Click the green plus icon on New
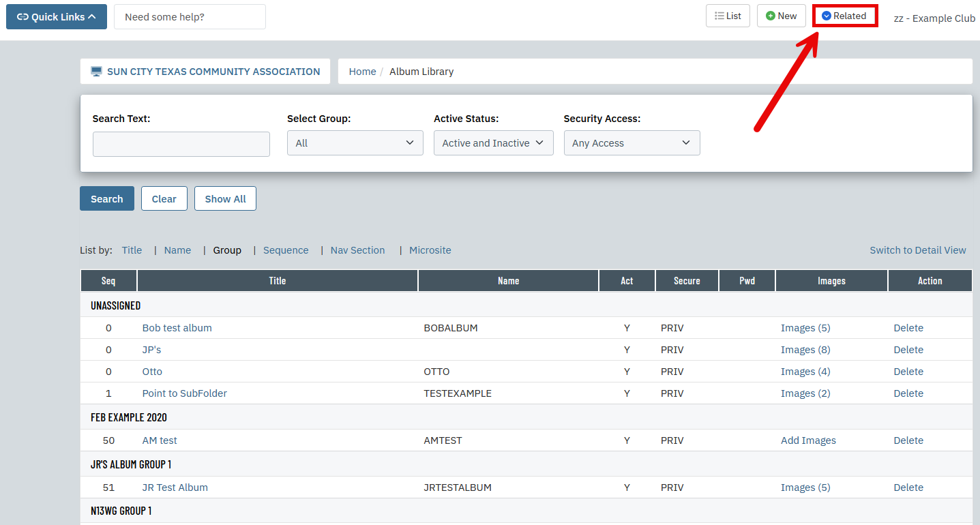 coord(771,16)
